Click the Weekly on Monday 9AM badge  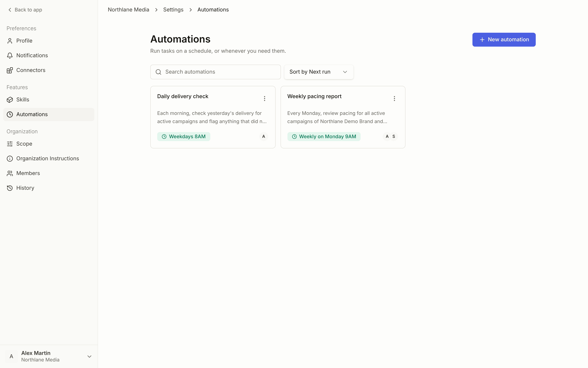pos(324,137)
